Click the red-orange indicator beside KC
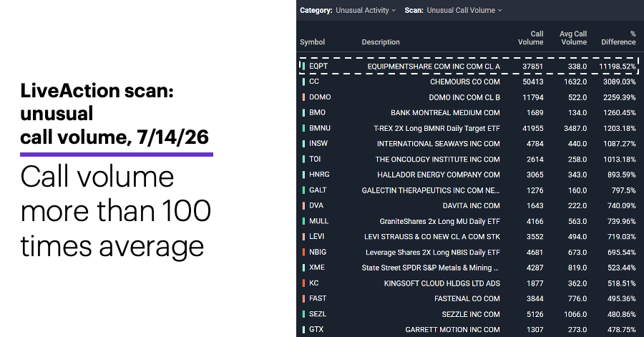The image size is (644, 337). pos(303,283)
